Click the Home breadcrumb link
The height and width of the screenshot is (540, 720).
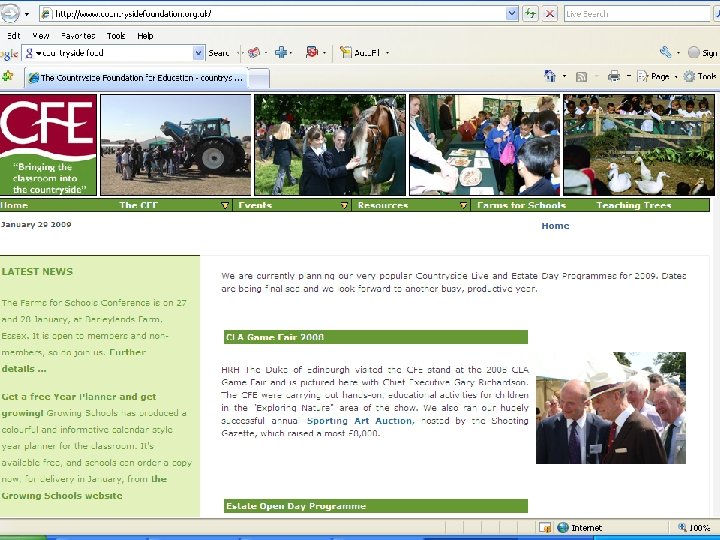pos(555,225)
